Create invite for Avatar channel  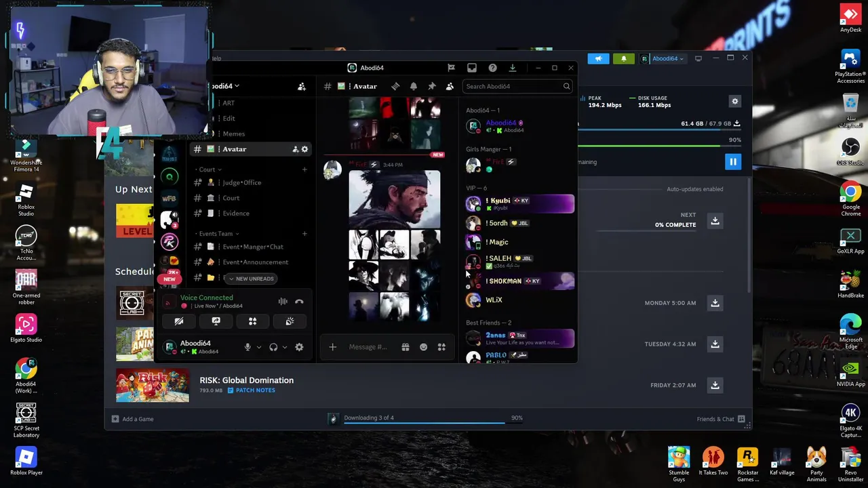coord(295,149)
